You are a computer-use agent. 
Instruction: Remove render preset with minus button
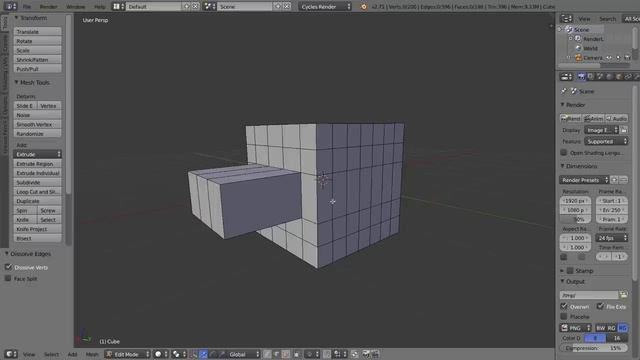624,180
